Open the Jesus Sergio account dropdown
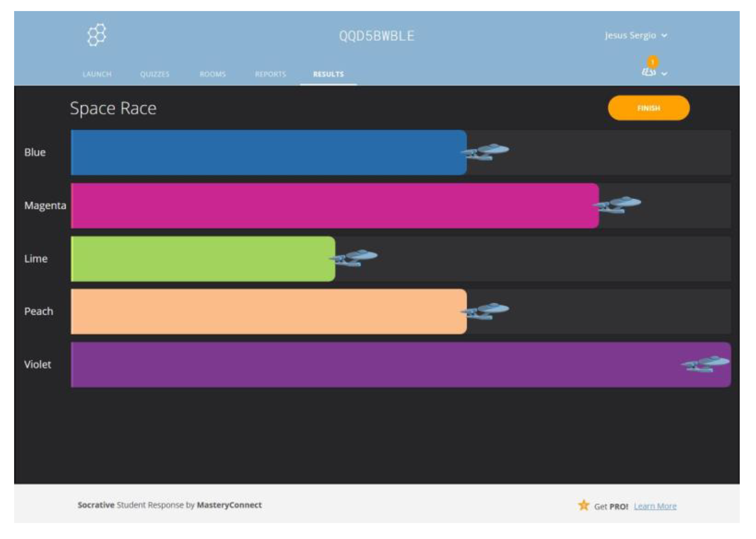756x539 pixels. coord(635,36)
